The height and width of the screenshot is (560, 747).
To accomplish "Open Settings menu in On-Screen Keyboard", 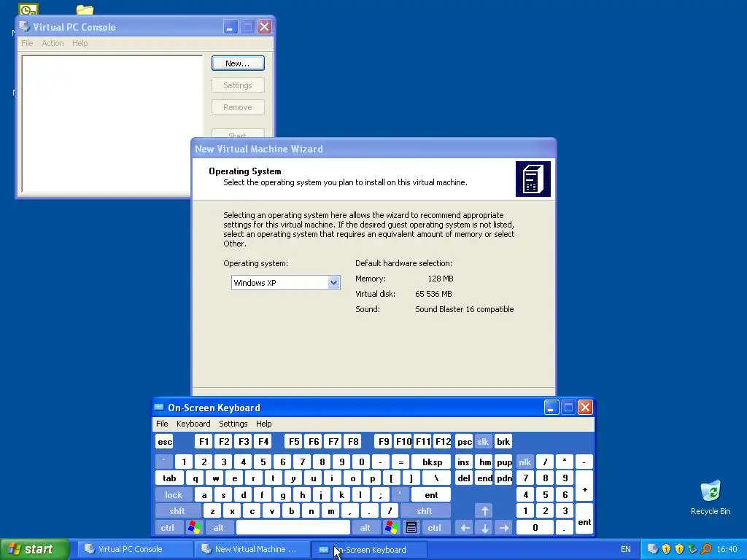I will click(x=233, y=424).
